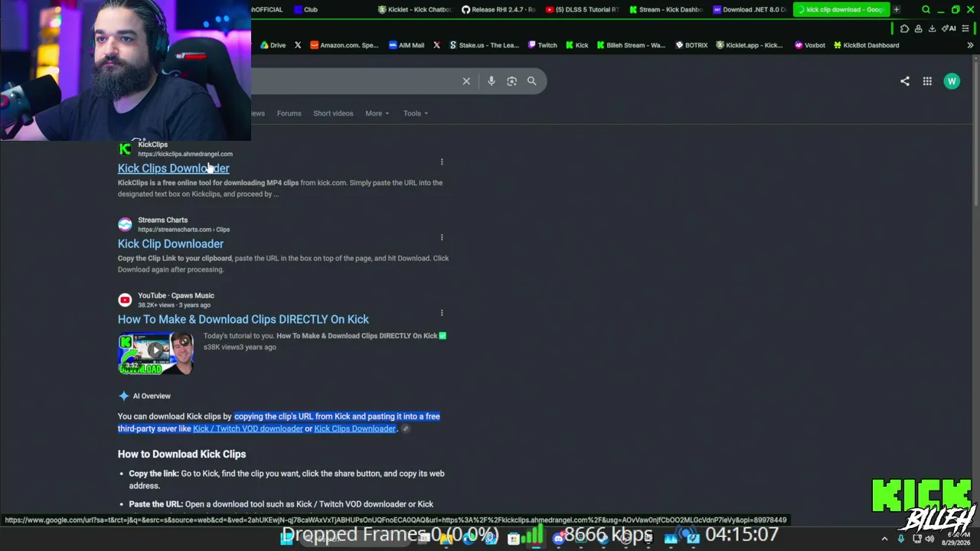The image size is (980, 551).
Task: Switch to the Release RHI 2.4.7 GitHub tab
Action: pyautogui.click(x=498, y=10)
